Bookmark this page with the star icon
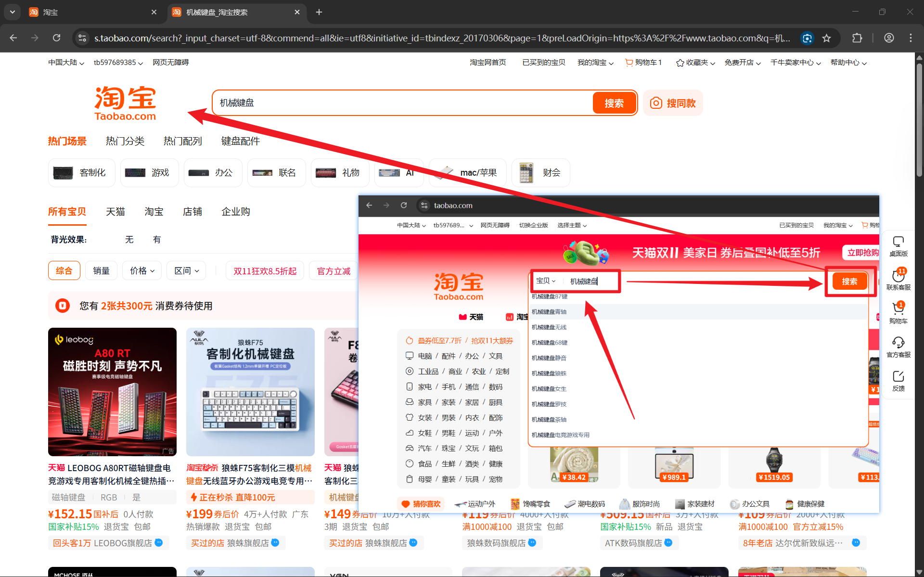This screenshot has height=577, width=924. [826, 38]
